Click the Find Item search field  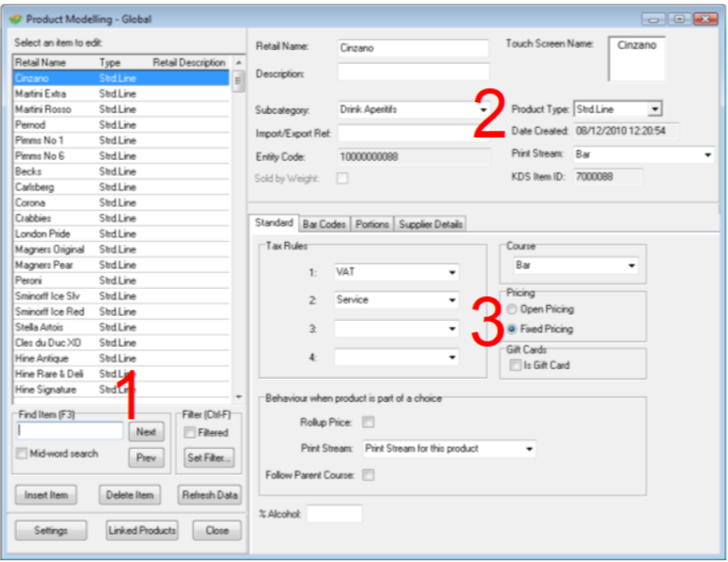pyautogui.click(x=69, y=431)
